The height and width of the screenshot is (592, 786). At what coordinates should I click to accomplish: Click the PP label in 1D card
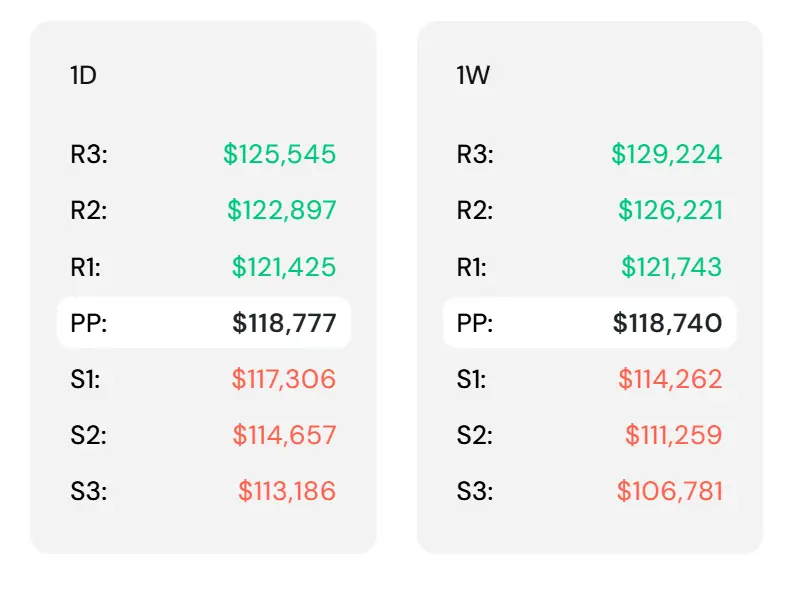89,323
